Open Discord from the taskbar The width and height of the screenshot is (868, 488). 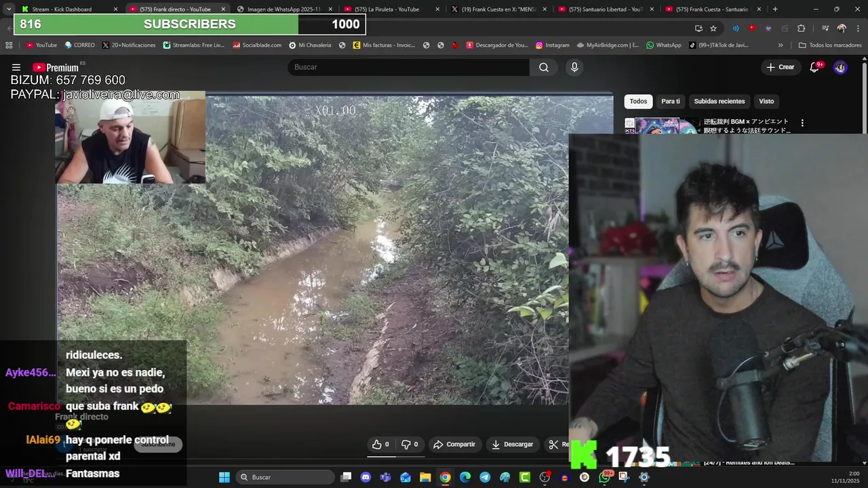(366, 477)
